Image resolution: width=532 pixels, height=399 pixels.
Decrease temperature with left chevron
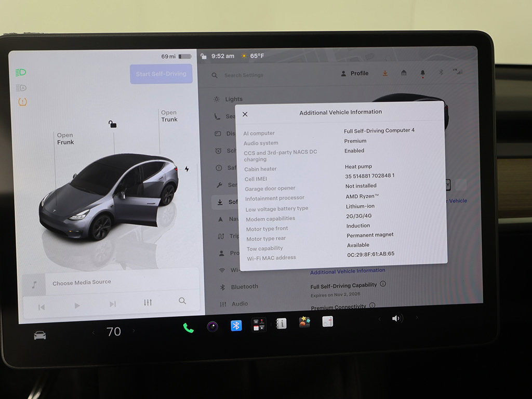point(94,332)
